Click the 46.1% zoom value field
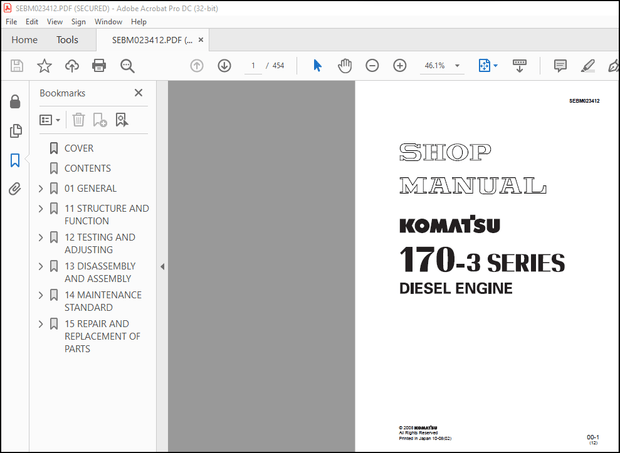Screen dimensions: 620x453 (435, 66)
